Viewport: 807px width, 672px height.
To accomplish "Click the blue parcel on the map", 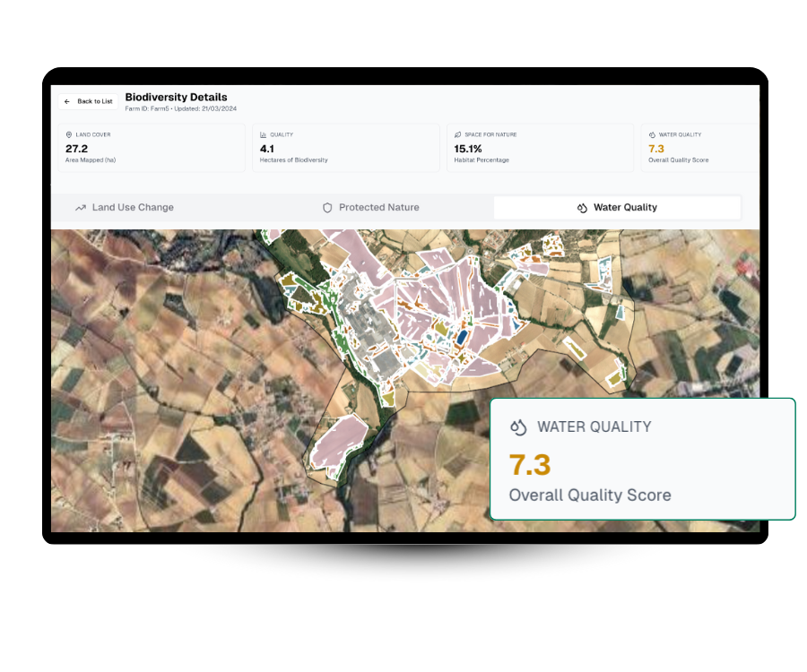I will [462, 336].
